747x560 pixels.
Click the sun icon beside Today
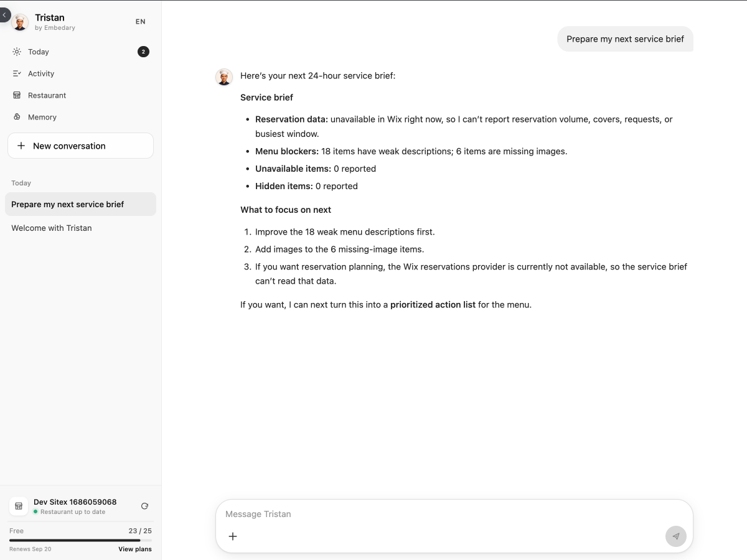tap(17, 52)
